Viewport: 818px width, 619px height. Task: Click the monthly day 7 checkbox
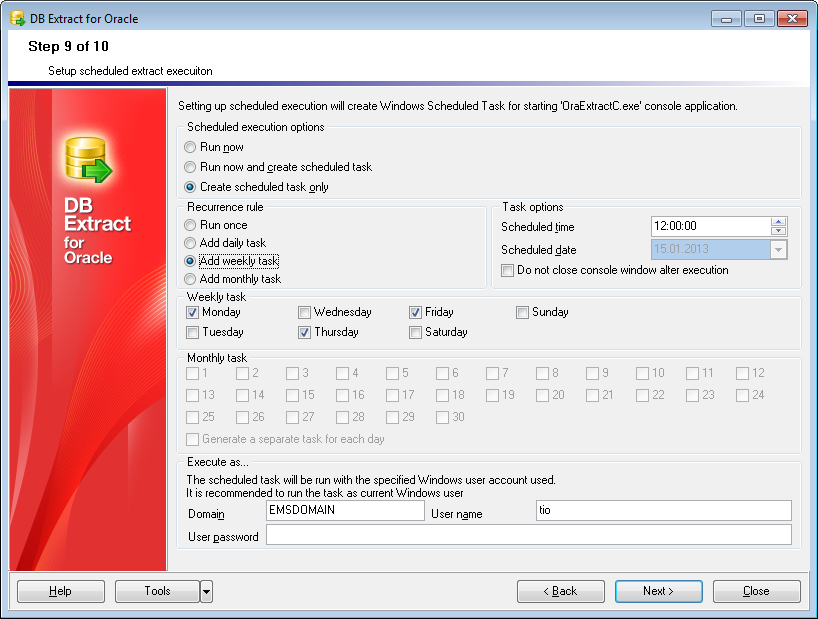[x=492, y=373]
